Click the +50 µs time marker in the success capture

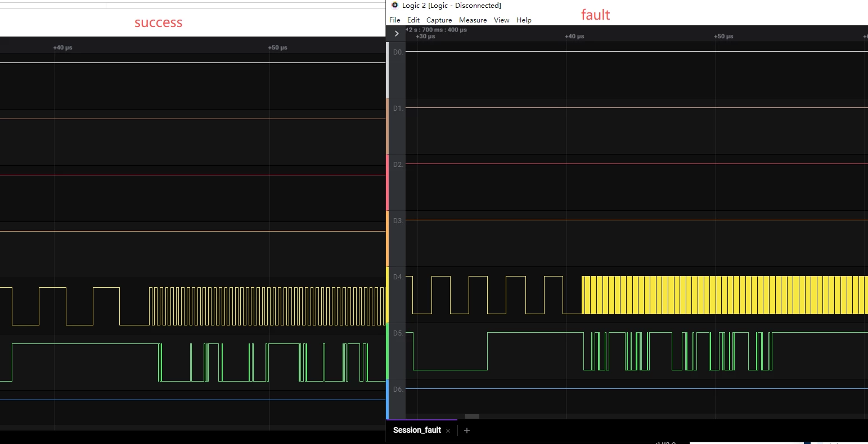pos(278,48)
